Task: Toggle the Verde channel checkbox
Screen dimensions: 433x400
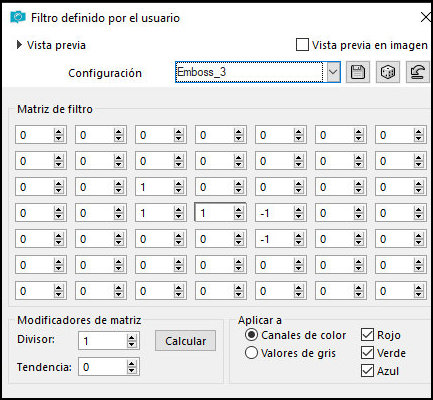Action: (367, 353)
